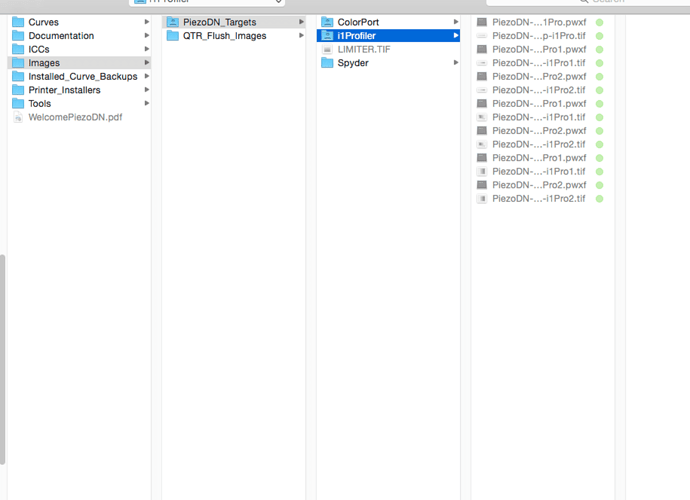Select the ICCs folder icon
Image resolution: width=690 pixels, height=500 pixels.
18,49
